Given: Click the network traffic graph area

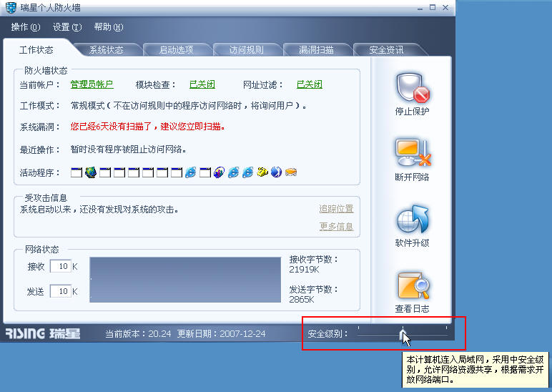Looking at the screenshot, I should (x=185, y=280).
